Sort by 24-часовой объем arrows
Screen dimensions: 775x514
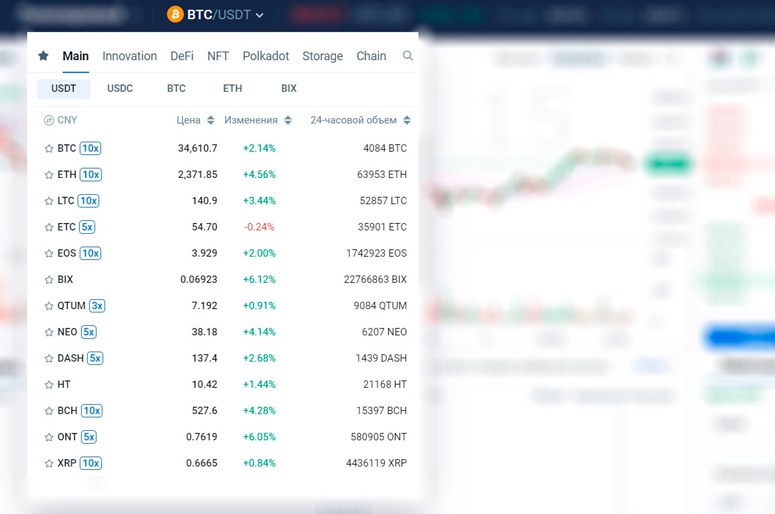[x=407, y=120]
